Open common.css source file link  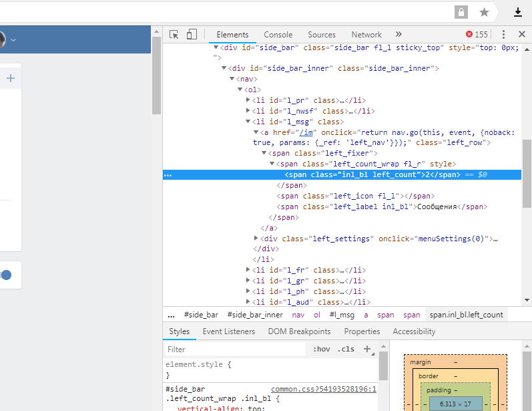(324, 389)
